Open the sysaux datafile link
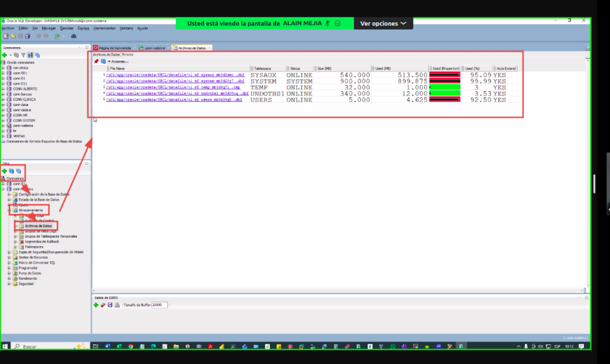The image size is (610, 364). pyautogui.click(x=174, y=75)
